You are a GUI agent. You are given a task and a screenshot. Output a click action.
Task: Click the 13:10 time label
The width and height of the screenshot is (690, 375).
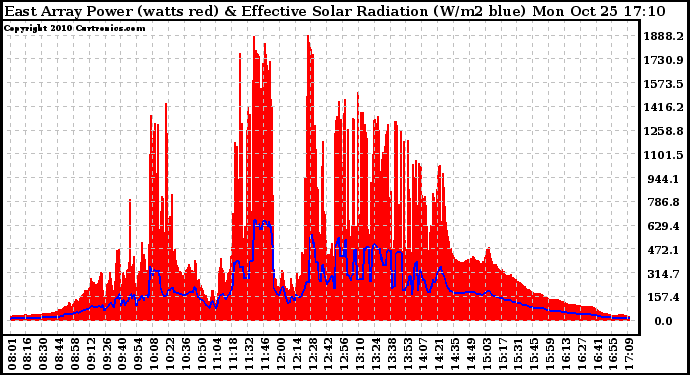[360, 354]
